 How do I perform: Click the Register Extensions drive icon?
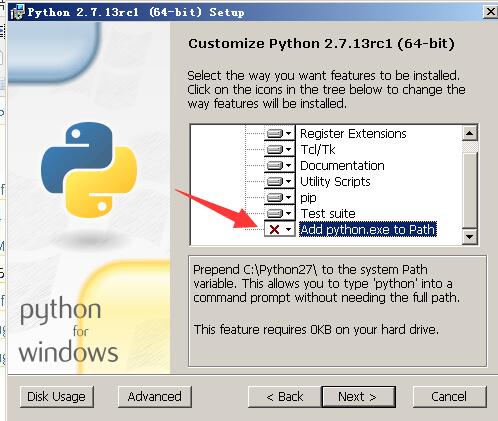coord(275,134)
